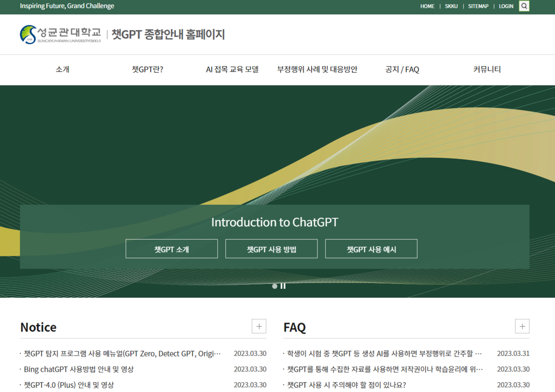Open 부정행위 사례 및 대응방안 menu
This screenshot has width=555, height=392.
click(317, 69)
